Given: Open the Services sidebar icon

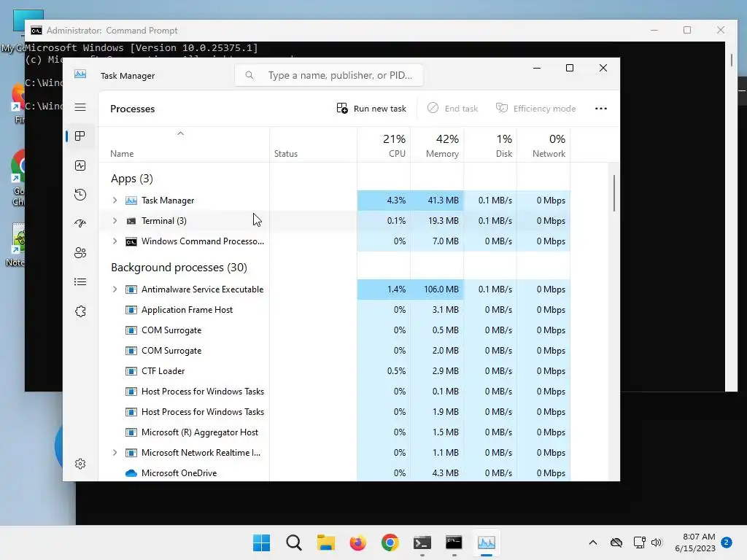Looking at the screenshot, I should (x=80, y=311).
